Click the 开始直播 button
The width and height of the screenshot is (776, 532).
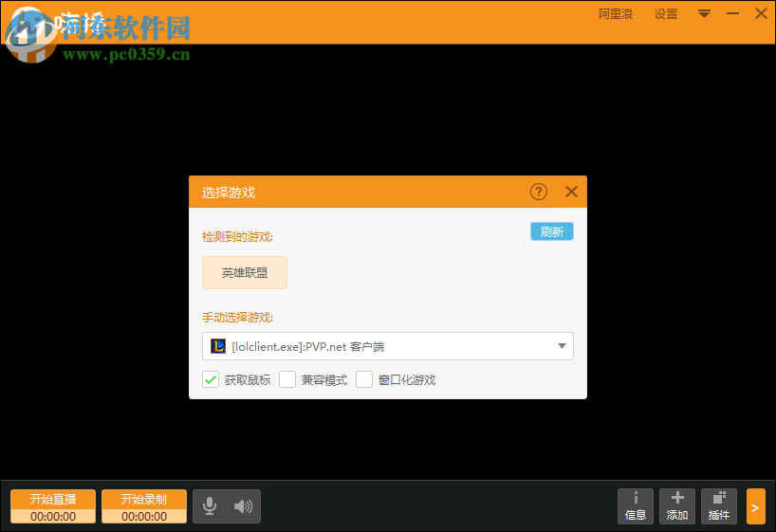(53, 506)
